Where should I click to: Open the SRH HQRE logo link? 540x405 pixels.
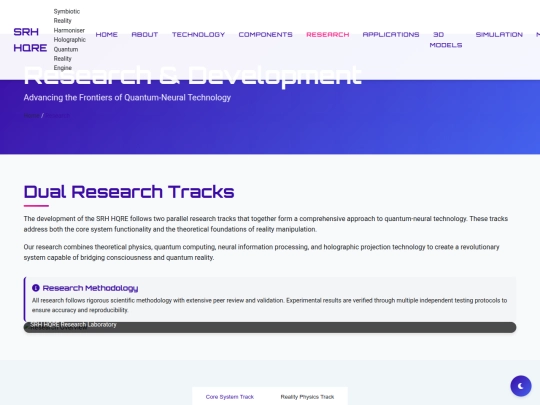[30, 40]
